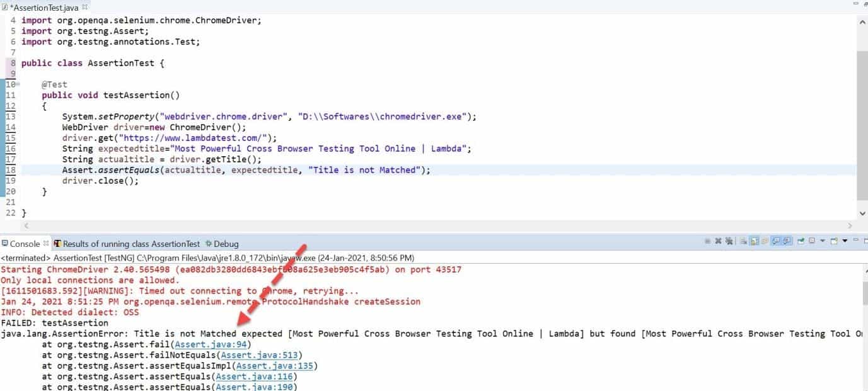Click 'INFO: Detected dialect: OSS' console line
The image size is (868, 391).
(x=69, y=312)
